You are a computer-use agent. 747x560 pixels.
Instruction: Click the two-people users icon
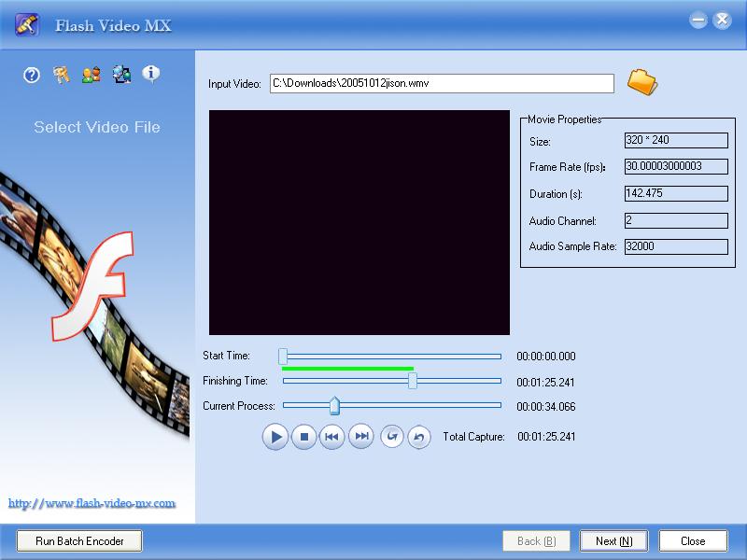(x=91, y=76)
